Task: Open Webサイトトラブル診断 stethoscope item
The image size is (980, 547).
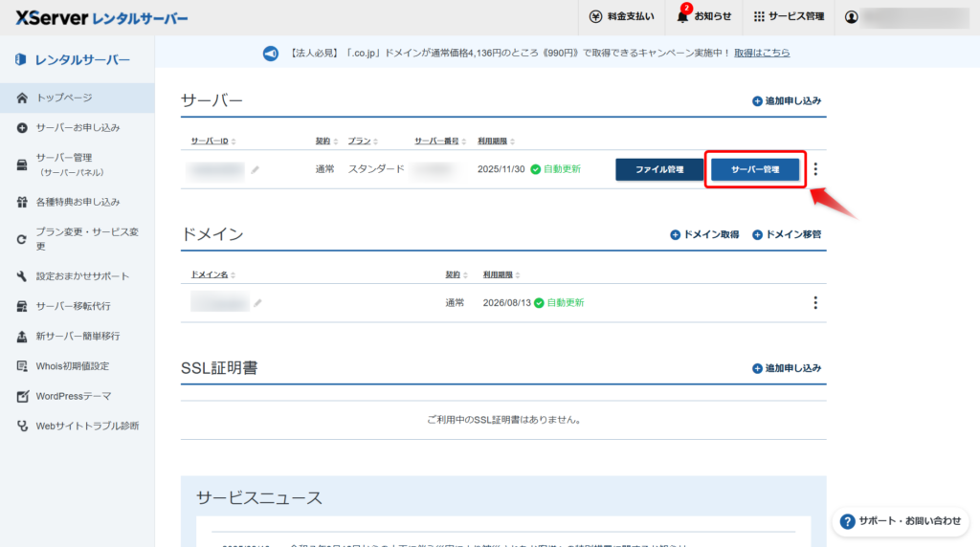Action: tap(86, 426)
